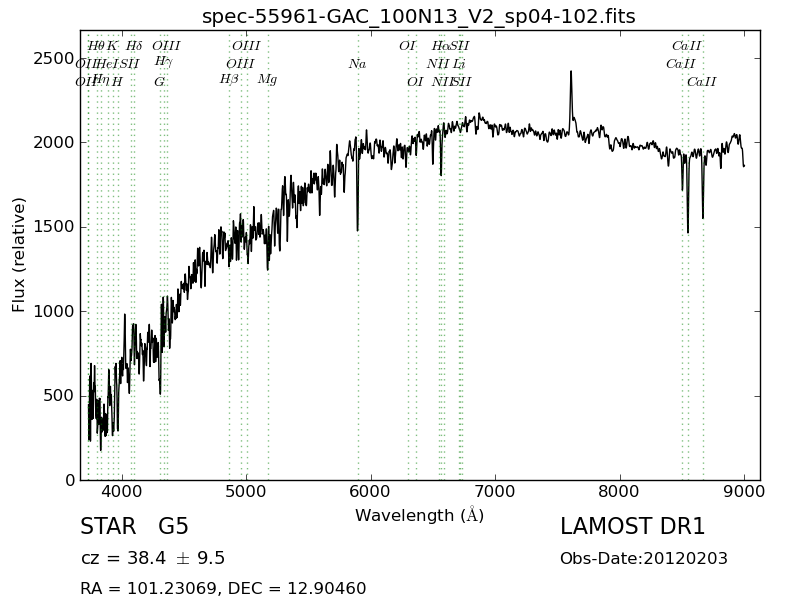
Task: Click the 6000 wavelength tick label
Action: point(371,491)
